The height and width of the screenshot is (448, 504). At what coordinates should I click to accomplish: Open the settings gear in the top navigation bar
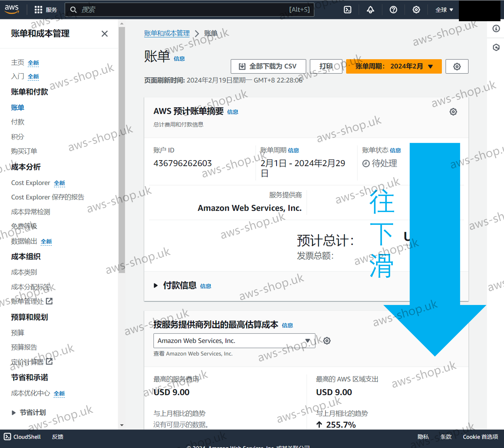[x=416, y=10]
